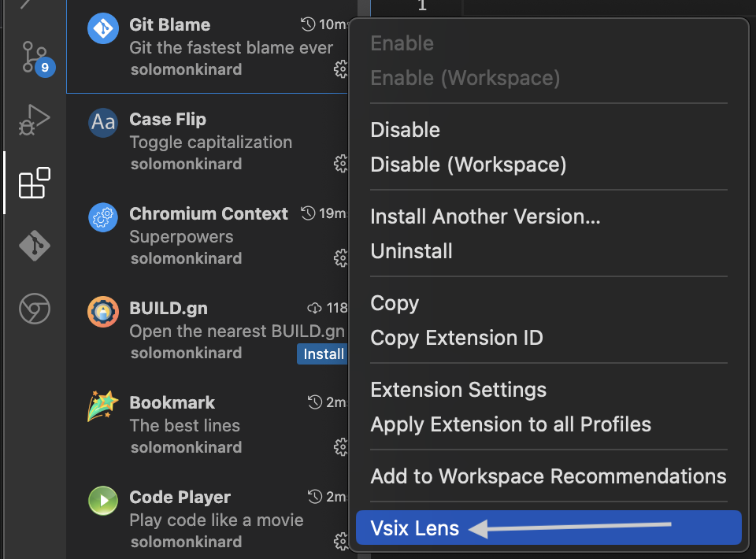756x559 pixels.
Task: Open gear menu for Chromium Context extension
Action: (x=340, y=258)
